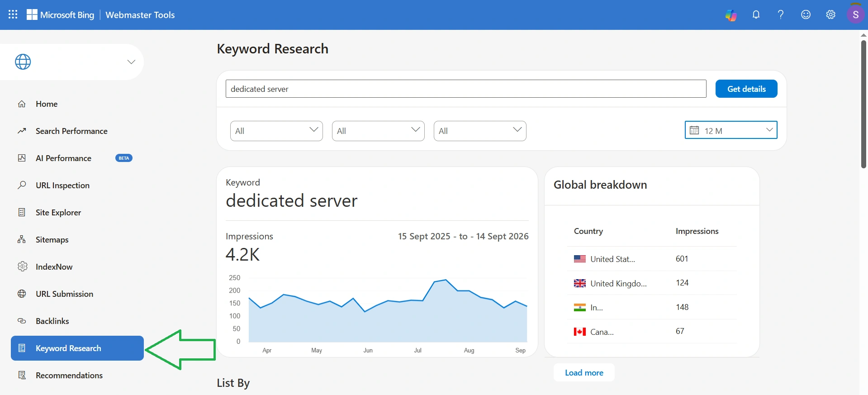Screen dimensions: 868x395
Task: Focus the keyword search input field
Action: pos(466,89)
